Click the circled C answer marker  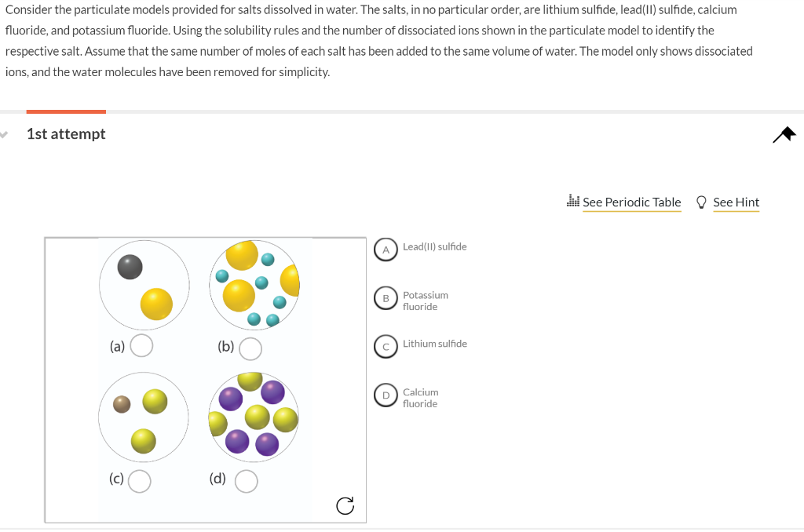(386, 347)
